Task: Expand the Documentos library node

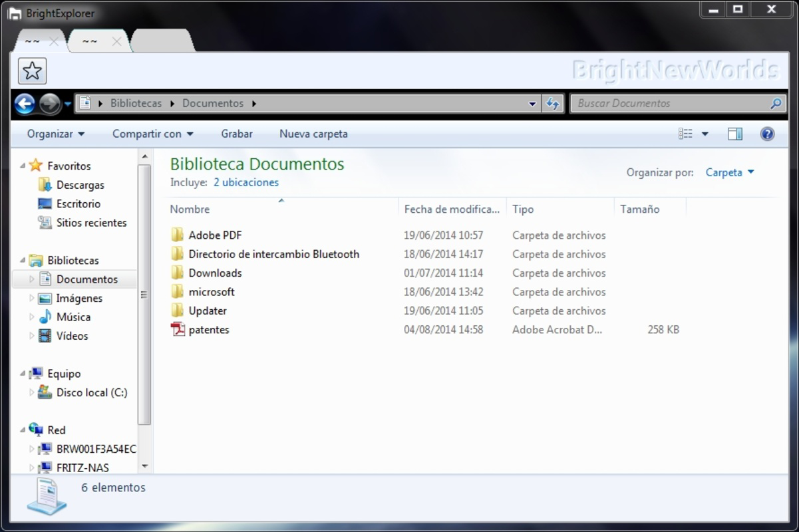Action: (x=31, y=279)
